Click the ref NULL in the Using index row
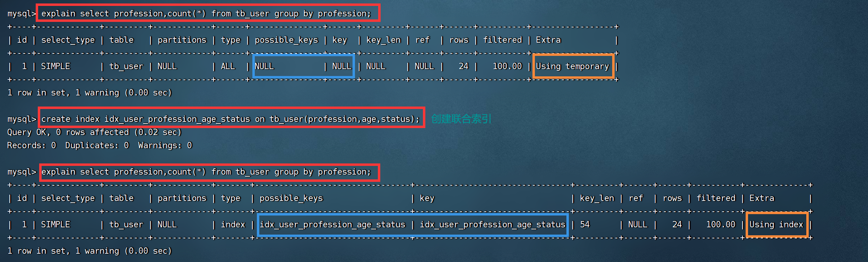This screenshot has height=262, width=868. pos(638,225)
